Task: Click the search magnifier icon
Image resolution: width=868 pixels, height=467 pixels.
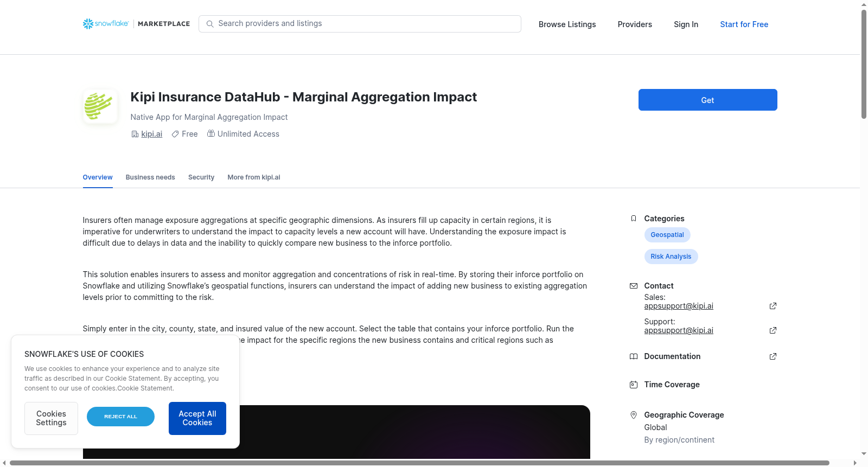Action: coord(210,24)
